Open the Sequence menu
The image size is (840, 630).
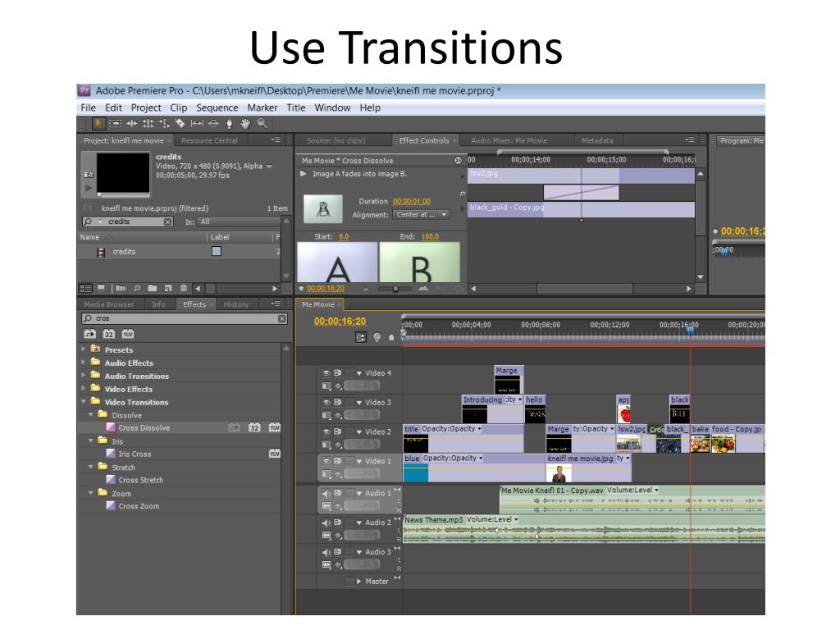[217, 107]
